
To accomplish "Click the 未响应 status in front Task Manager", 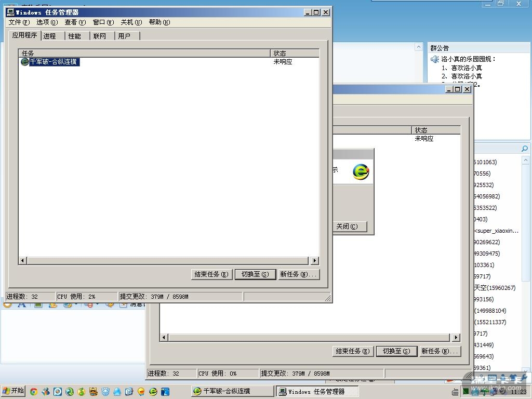I will click(x=283, y=62).
